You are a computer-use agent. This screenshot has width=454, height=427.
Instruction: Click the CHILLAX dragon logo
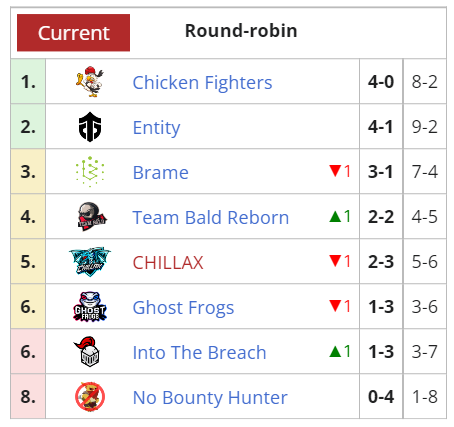(x=90, y=262)
